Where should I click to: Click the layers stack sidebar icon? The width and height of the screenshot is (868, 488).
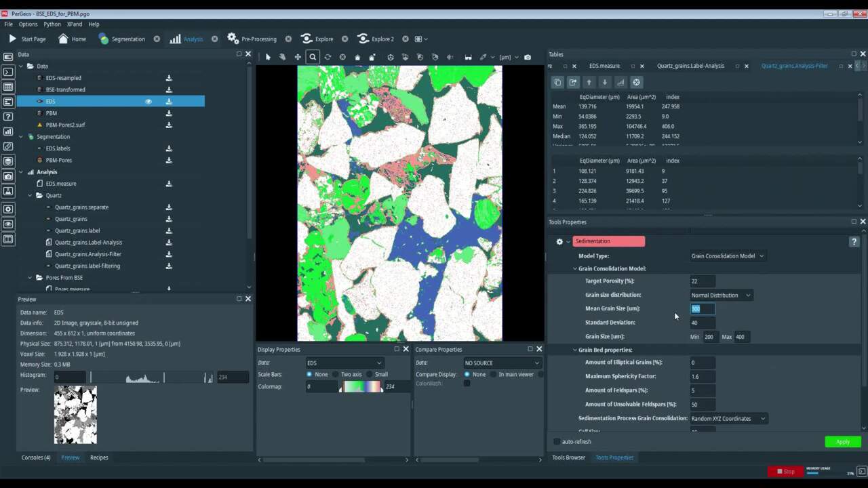[x=8, y=161]
